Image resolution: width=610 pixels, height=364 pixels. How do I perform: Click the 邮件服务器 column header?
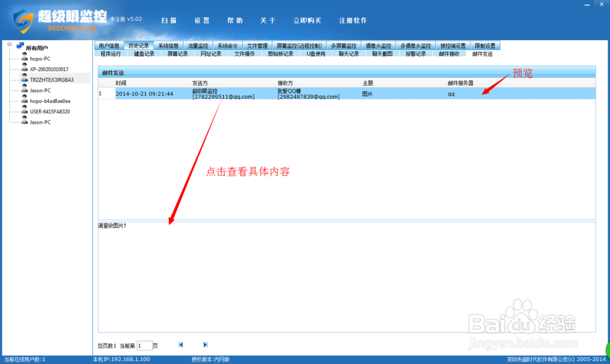pyautogui.click(x=460, y=83)
